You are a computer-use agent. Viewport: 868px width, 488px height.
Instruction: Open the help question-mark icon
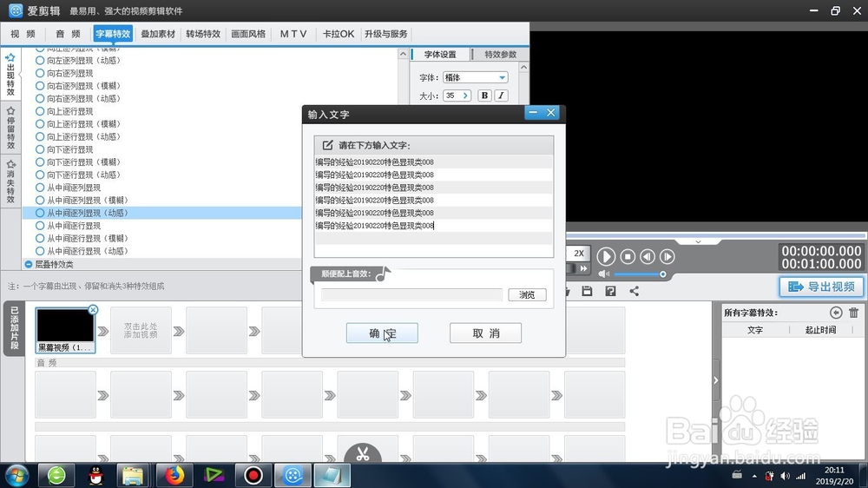[x=610, y=291]
